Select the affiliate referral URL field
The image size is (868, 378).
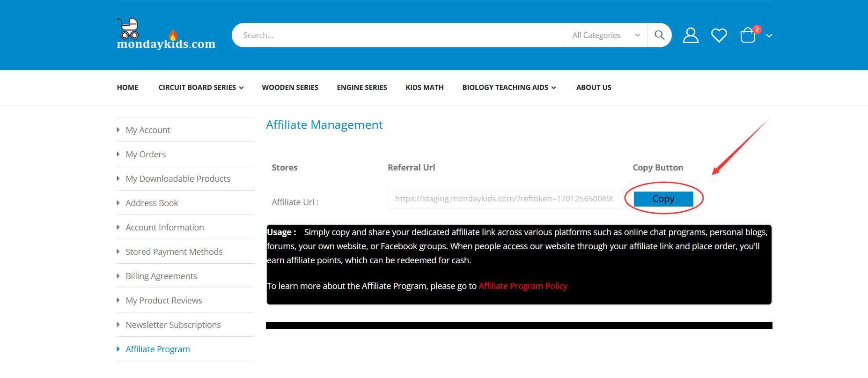pyautogui.click(x=503, y=199)
